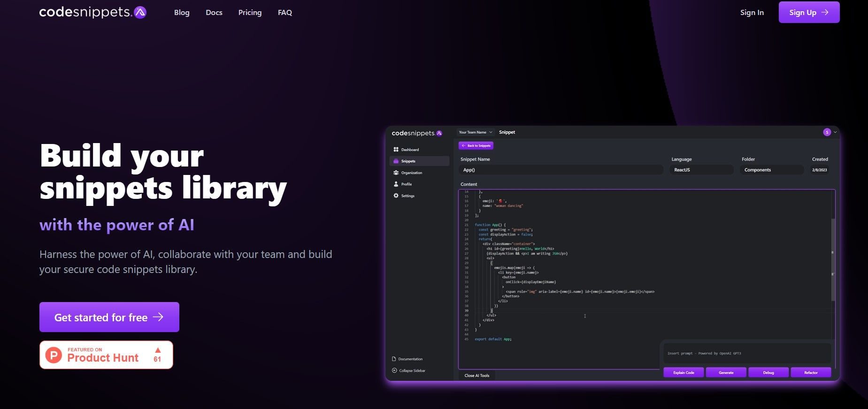Click the user avatar in app preview

(827, 132)
